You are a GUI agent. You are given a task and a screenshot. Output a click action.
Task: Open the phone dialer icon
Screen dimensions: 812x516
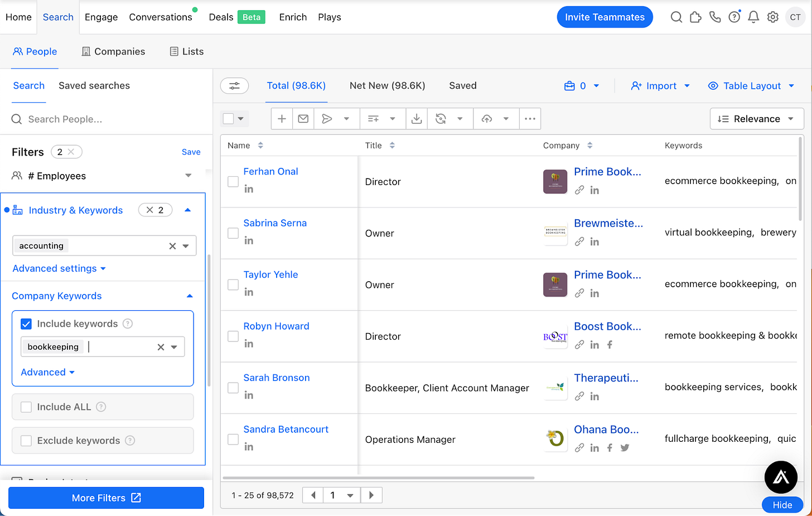(715, 17)
